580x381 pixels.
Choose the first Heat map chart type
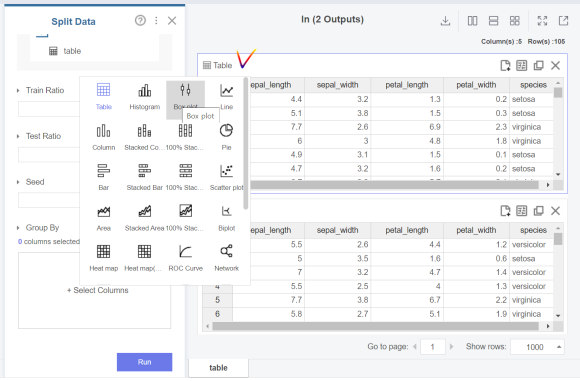[103, 258]
